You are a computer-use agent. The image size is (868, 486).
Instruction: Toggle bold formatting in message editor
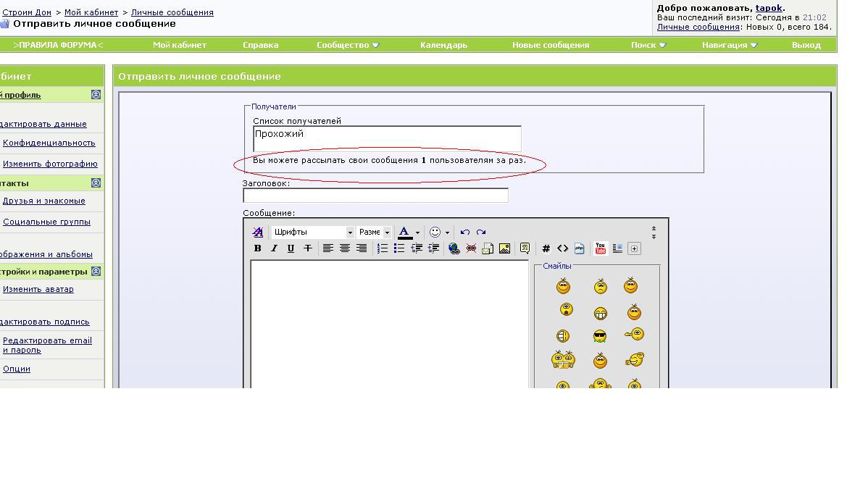257,248
